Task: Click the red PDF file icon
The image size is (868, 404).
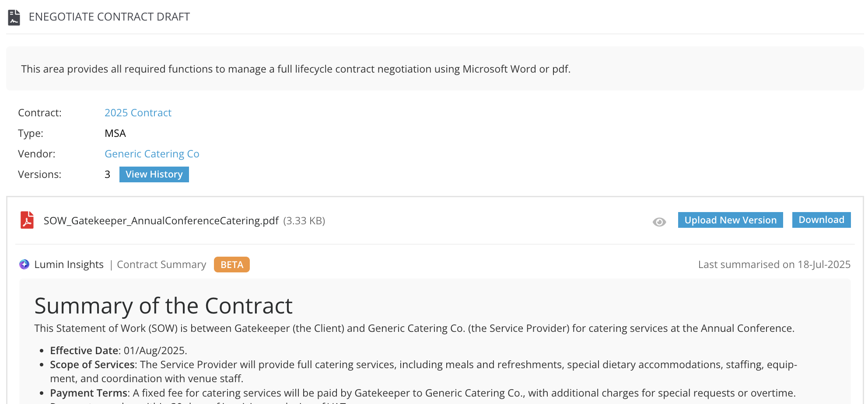Action: pos(27,220)
